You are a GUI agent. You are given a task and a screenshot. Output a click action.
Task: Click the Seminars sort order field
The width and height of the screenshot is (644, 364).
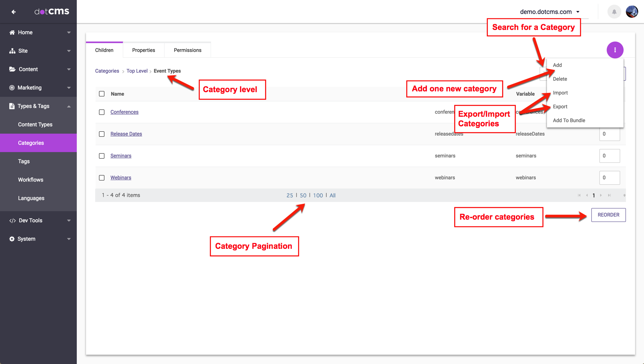[609, 156]
